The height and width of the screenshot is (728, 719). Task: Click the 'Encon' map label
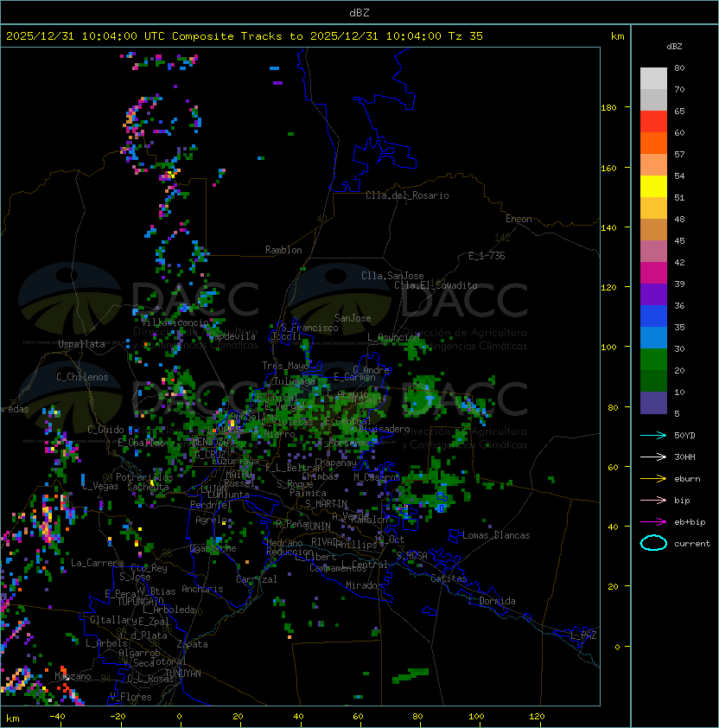click(519, 219)
